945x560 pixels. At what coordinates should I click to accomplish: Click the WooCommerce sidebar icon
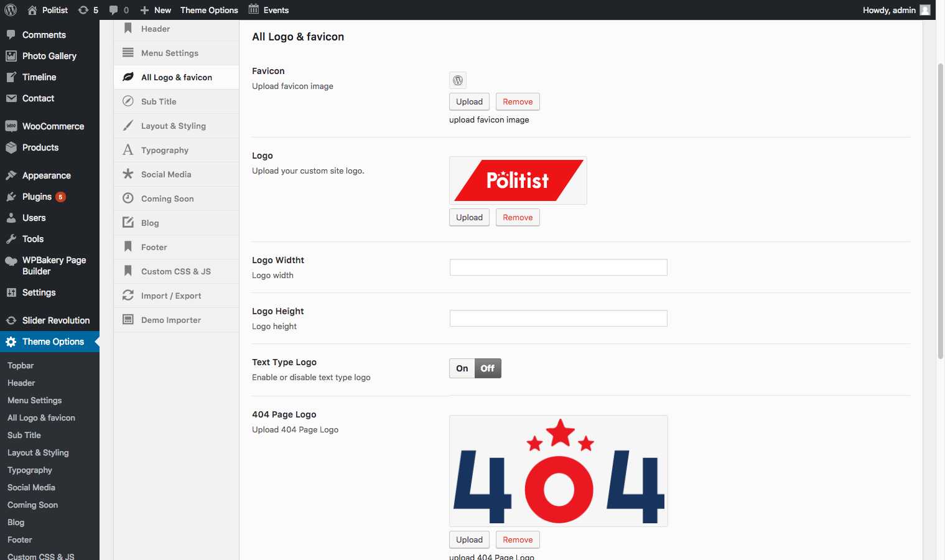pos(11,126)
